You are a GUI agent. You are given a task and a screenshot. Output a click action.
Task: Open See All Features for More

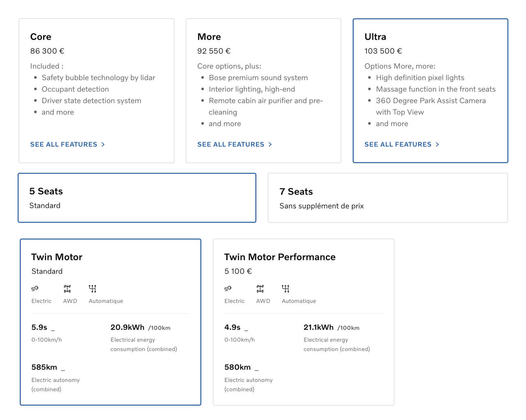231,145
